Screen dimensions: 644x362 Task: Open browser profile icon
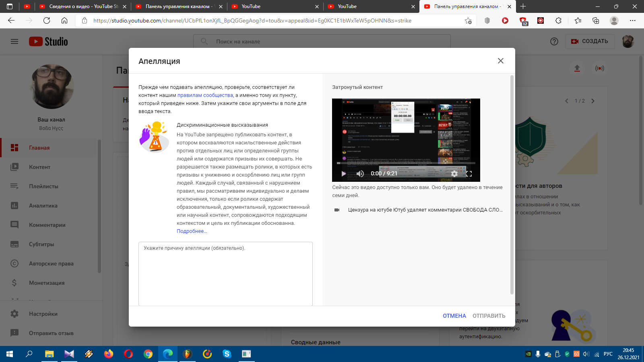(x=614, y=21)
